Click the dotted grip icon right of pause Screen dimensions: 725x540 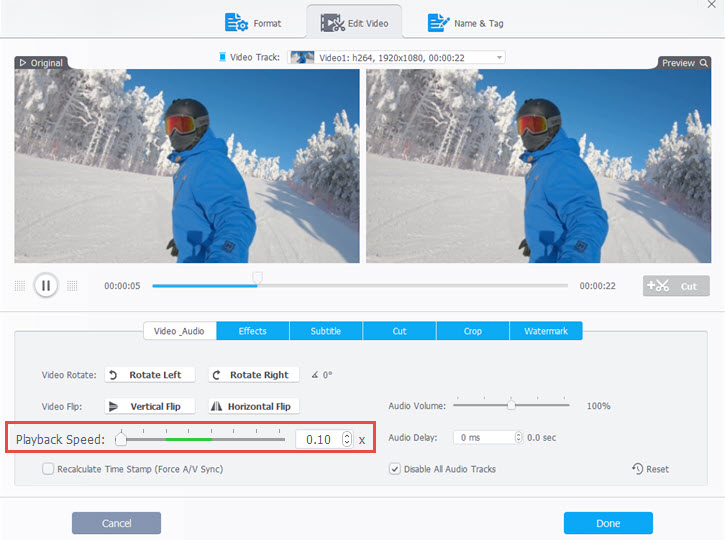[72, 286]
